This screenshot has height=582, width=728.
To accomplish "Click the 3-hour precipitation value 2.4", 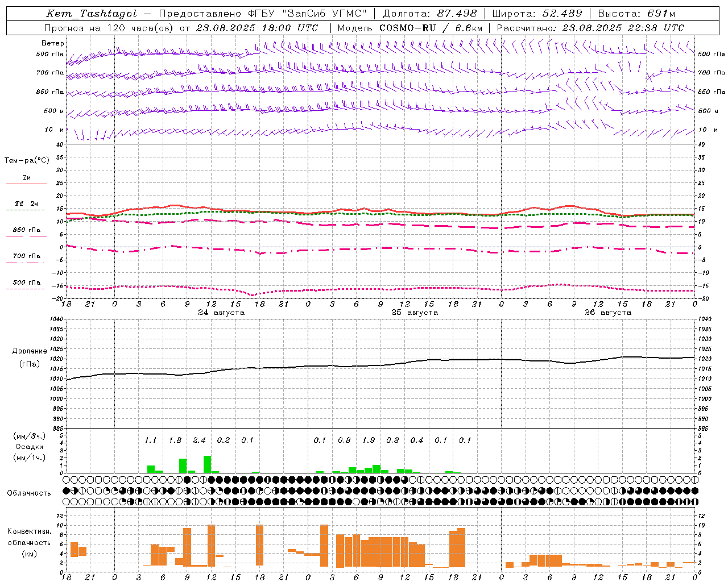I will point(199,440).
